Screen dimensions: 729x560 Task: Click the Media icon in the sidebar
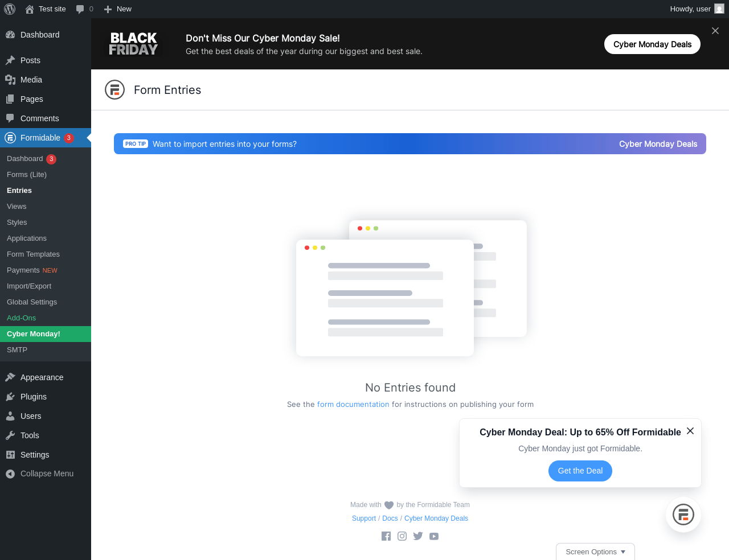pos(10,80)
